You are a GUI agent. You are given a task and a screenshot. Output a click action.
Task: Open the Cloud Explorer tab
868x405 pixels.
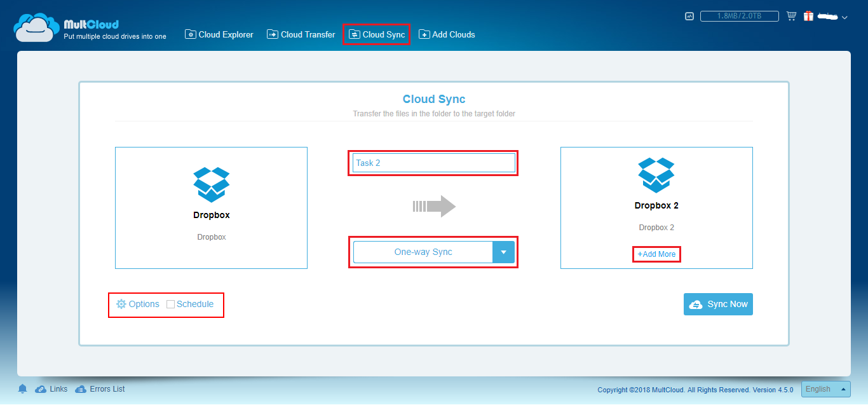pyautogui.click(x=219, y=34)
